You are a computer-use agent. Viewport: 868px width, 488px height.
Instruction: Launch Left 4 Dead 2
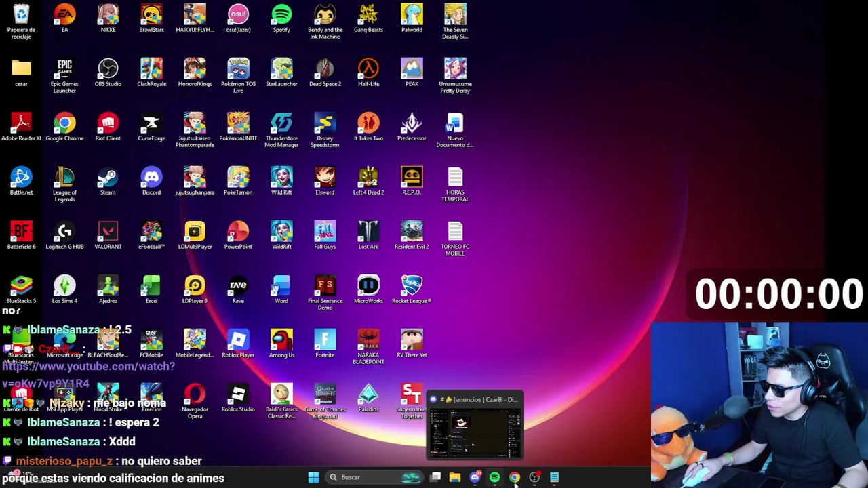point(368,181)
